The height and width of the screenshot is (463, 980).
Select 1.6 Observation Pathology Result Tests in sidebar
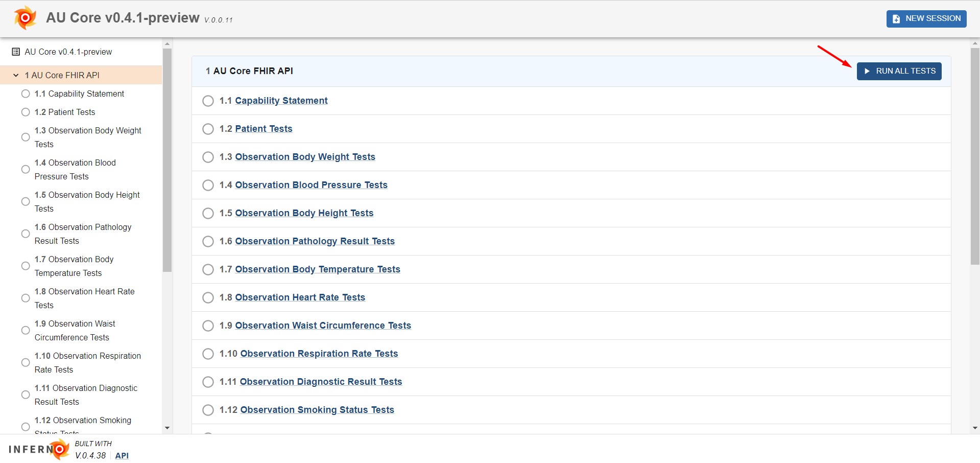tap(83, 234)
